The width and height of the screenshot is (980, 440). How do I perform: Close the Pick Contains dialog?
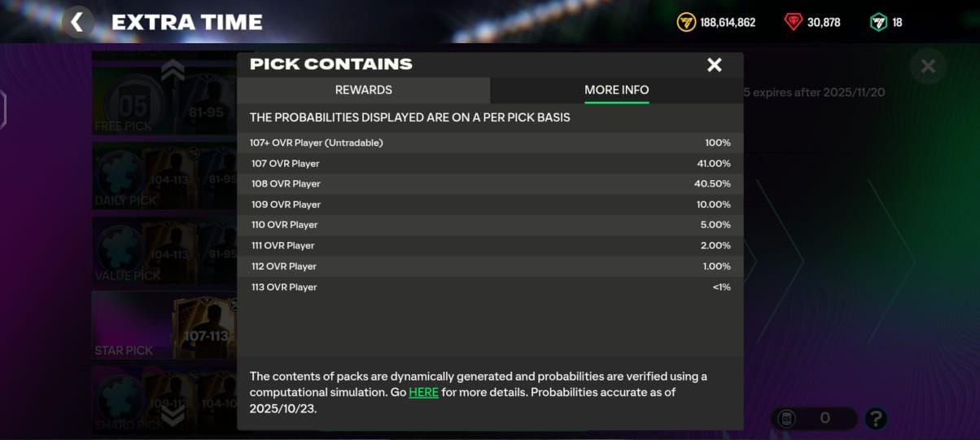pos(714,65)
